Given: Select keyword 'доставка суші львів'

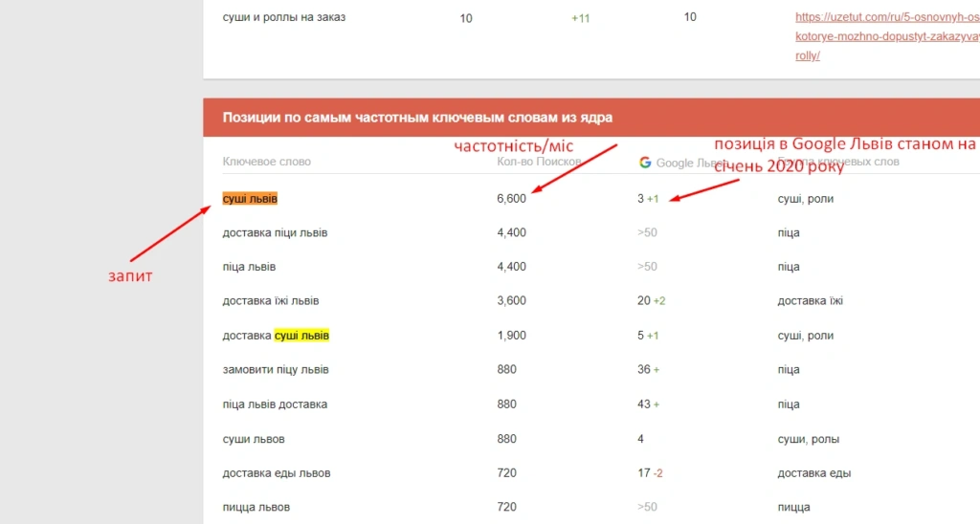Looking at the screenshot, I should (276, 336).
